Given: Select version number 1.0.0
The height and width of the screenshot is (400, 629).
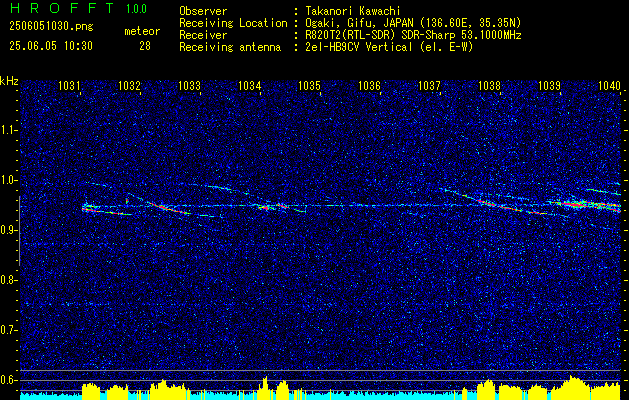Looking at the screenshot, I should (136, 9).
